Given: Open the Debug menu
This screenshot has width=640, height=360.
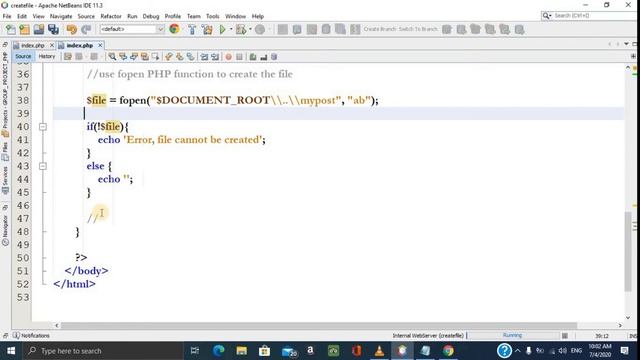Looking at the screenshot, I should (x=151, y=16).
